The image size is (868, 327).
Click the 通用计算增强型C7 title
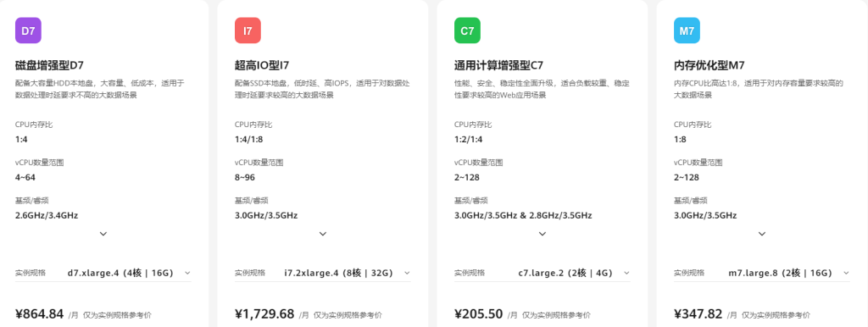click(x=498, y=66)
